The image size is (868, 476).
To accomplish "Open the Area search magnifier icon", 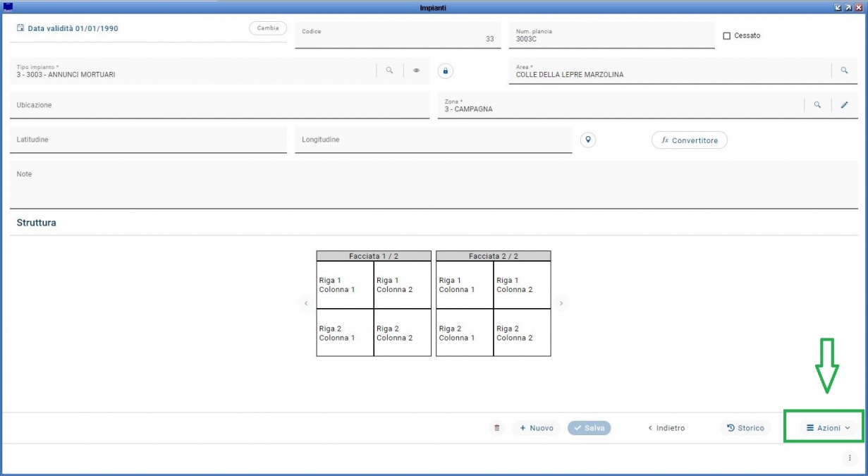I will coord(844,71).
